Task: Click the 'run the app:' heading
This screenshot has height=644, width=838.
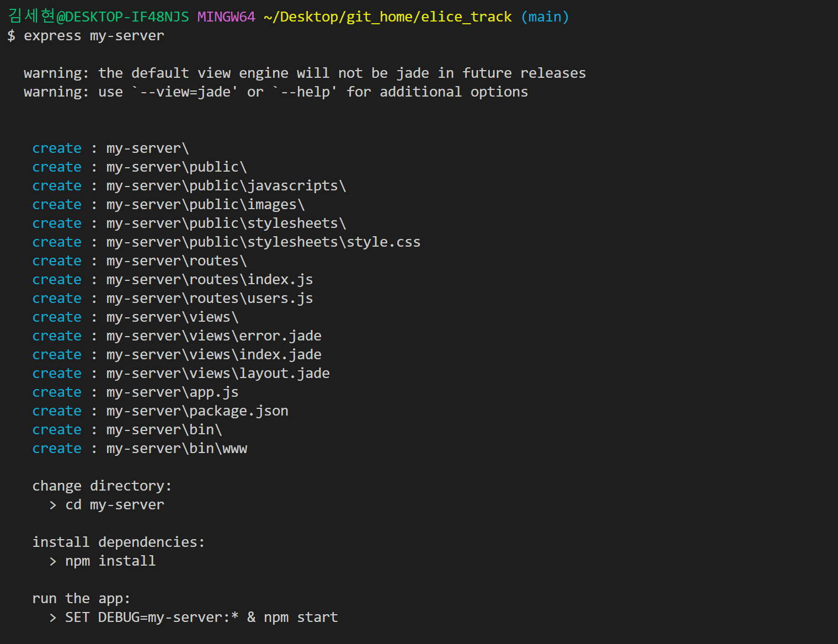Action: coord(81,599)
